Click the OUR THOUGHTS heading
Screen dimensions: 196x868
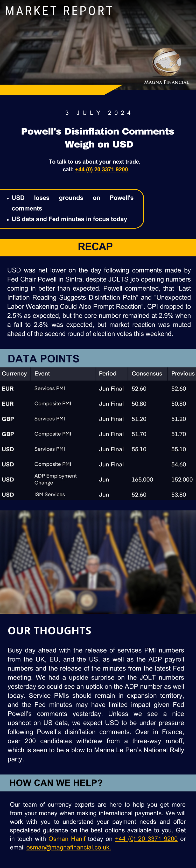pyautogui.click(x=50, y=631)
